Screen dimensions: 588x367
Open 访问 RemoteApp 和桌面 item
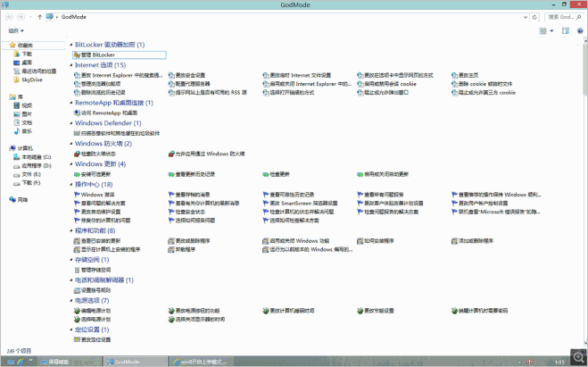point(106,113)
